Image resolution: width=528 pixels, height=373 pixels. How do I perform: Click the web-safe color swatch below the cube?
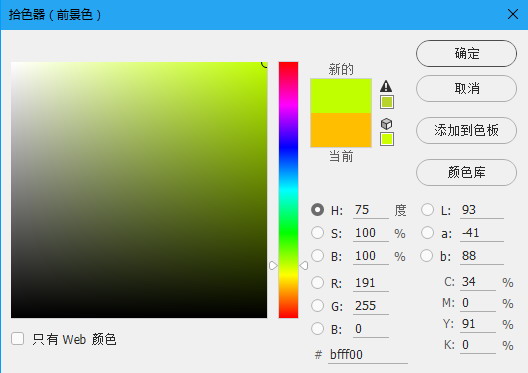[x=387, y=139]
